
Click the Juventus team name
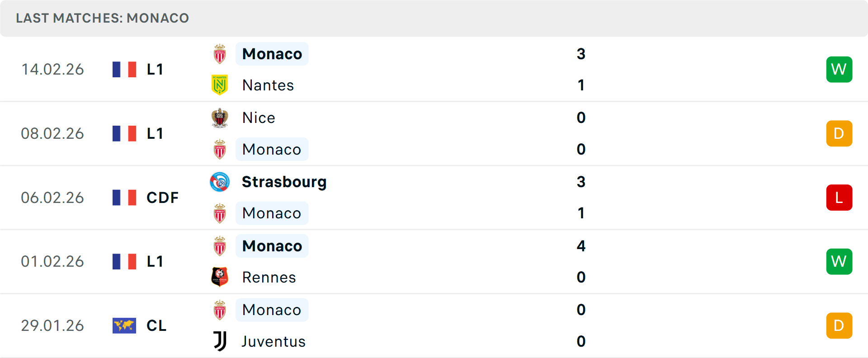point(273,341)
